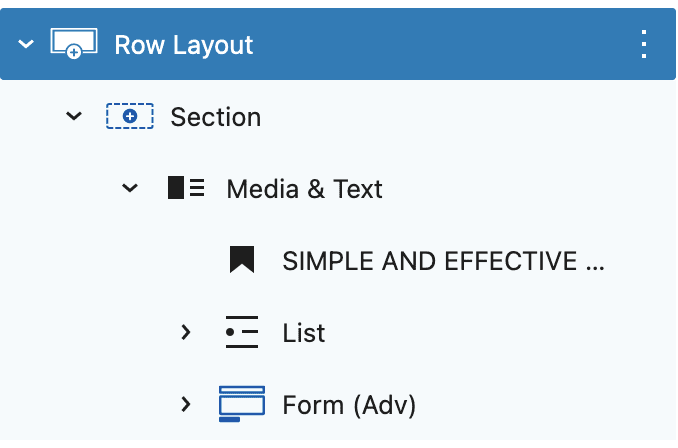Select the List label in tree
The image size is (678, 448).
coord(304,333)
